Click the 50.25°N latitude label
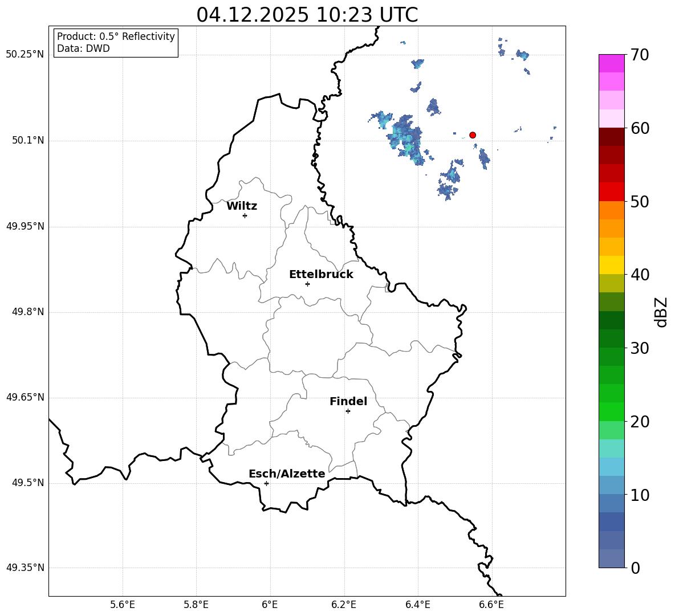 pyautogui.click(x=25, y=55)
